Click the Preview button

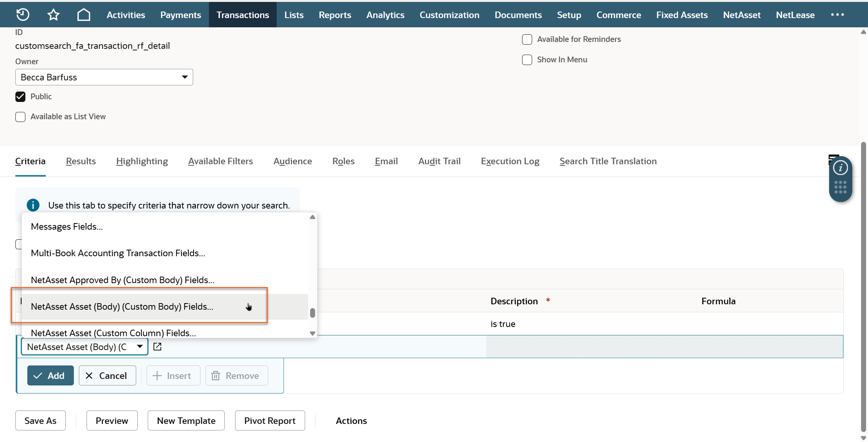pyautogui.click(x=112, y=420)
